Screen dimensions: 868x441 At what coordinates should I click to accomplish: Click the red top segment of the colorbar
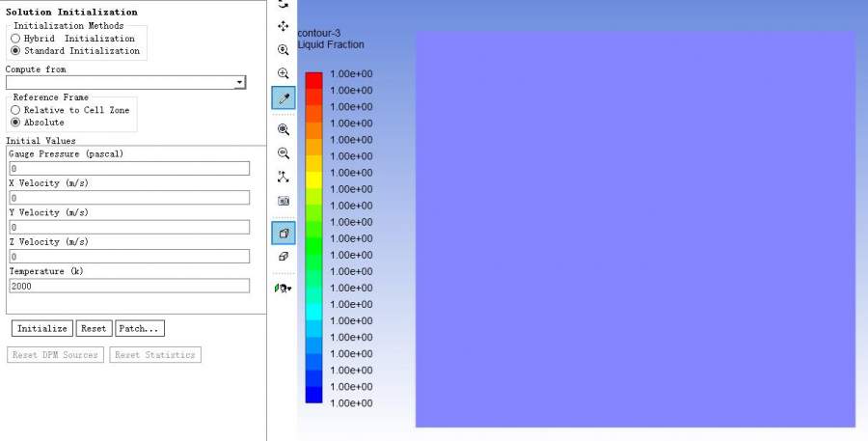click(x=313, y=80)
